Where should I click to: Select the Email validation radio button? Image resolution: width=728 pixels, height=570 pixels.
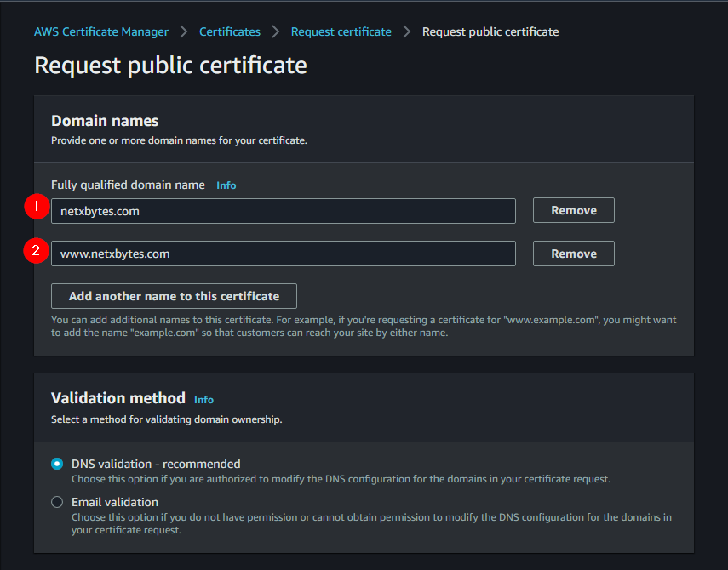tap(57, 502)
